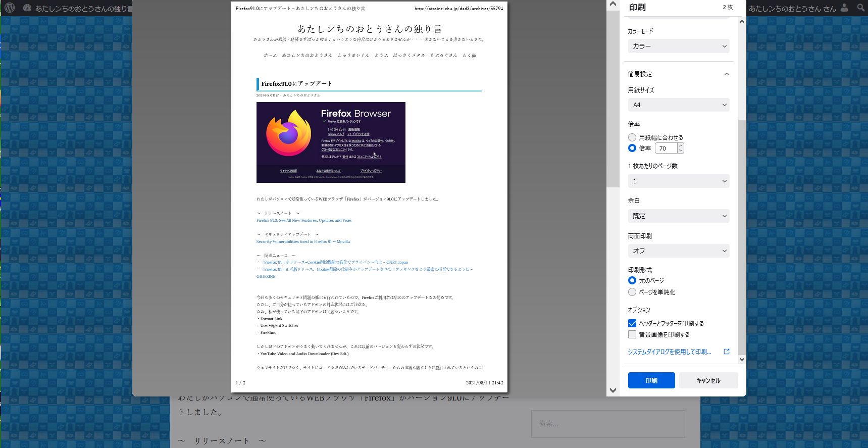Screen dimensions: 868x448
Task: Click the print settings panel scrollbar thumb
Action: [x=742, y=237]
